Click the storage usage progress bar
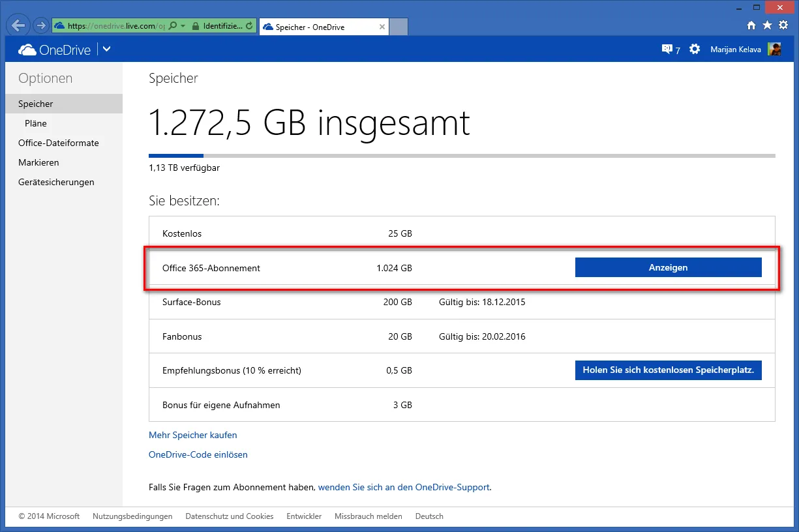The height and width of the screenshot is (532, 799). point(462,156)
